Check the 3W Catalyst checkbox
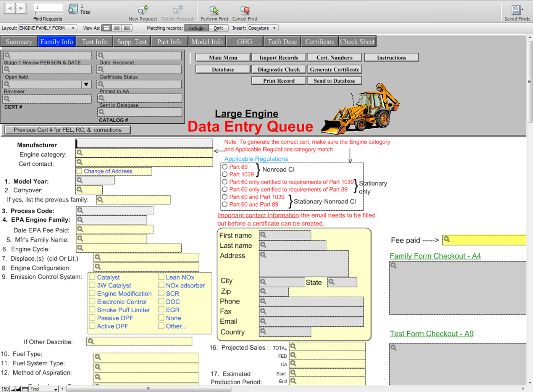The width and height of the screenshot is (533, 392). [92, 286]
